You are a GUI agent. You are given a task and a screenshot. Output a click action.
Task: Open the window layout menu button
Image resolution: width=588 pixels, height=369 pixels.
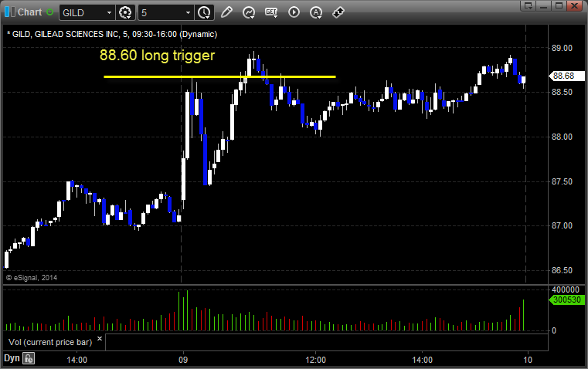pos(528,5)
